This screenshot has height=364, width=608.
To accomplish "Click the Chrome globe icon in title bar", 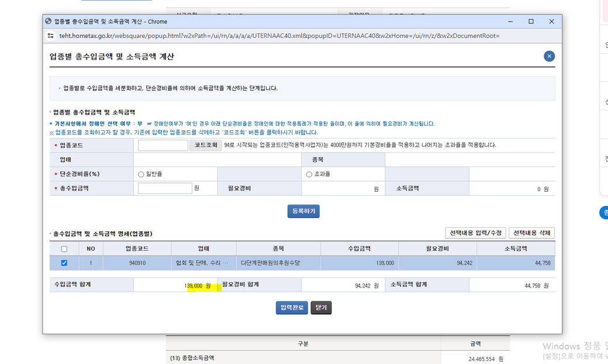I will (x=48, y=22).
